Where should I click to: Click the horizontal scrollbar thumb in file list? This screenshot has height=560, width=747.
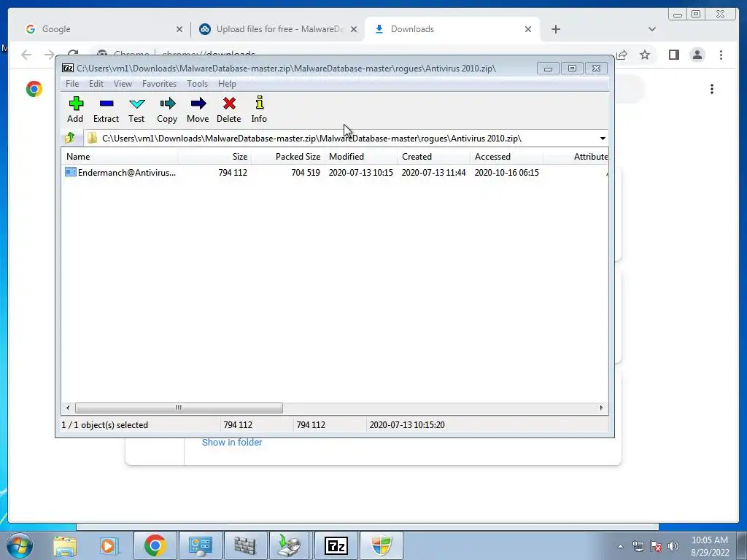click(x=179, y=408)
